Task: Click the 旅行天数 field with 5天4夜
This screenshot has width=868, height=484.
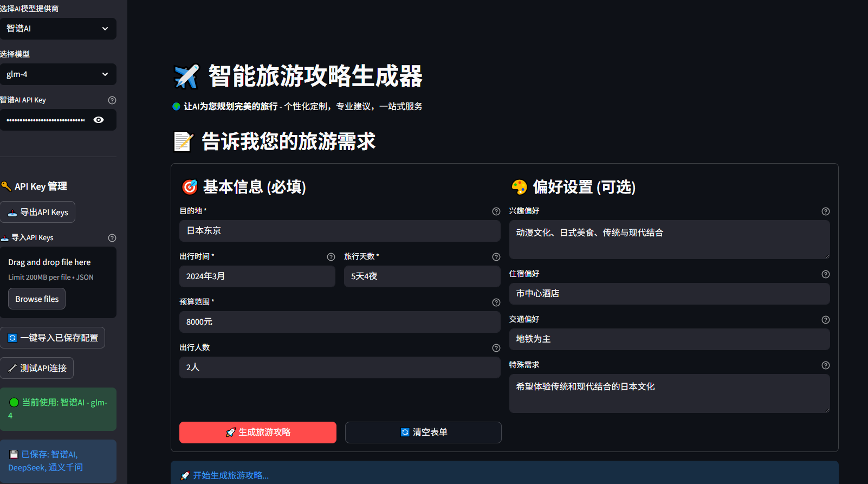Action: click(422, 276)
